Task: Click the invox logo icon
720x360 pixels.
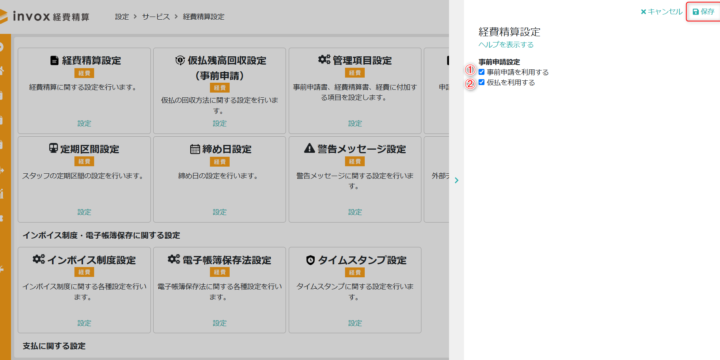Action: click(4, 17)
